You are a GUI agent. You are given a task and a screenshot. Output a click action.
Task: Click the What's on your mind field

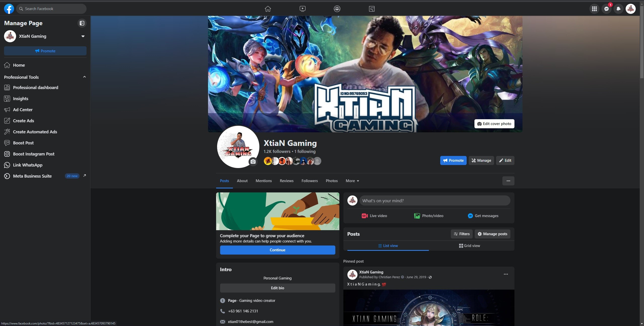pyautogui.click(x=434, y=201)
